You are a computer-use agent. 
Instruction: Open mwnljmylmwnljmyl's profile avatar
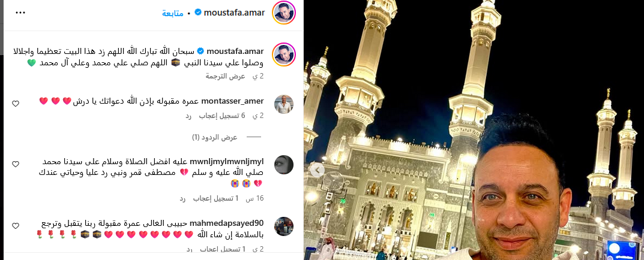tap(284, 165)
